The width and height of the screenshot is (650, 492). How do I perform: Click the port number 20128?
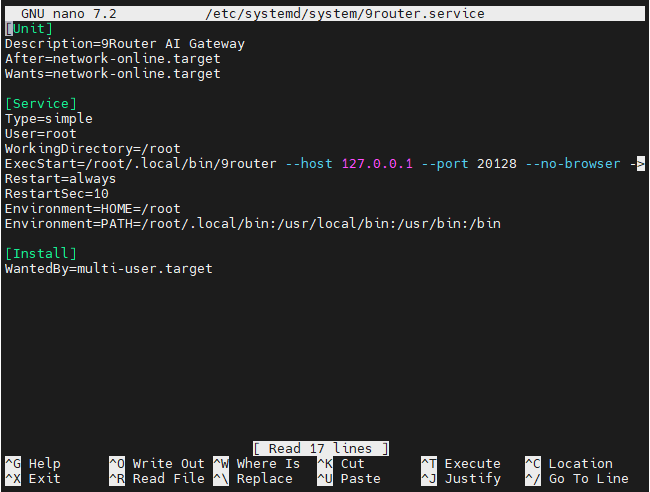tap(497, 164)
